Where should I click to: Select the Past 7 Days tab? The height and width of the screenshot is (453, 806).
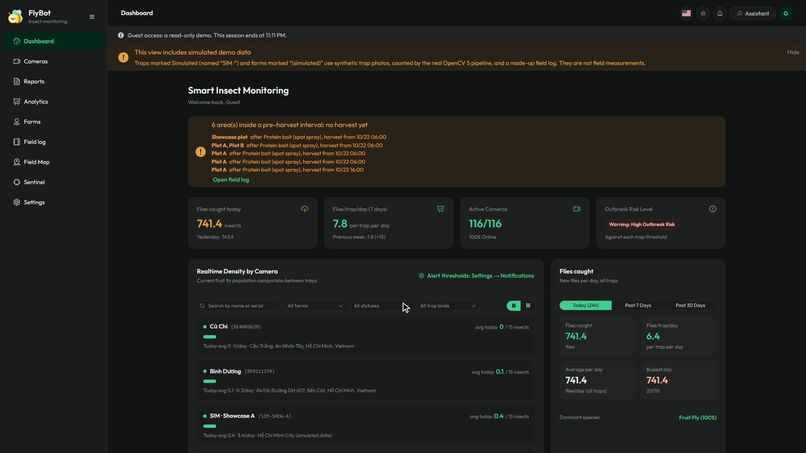click(x=638, y=305)
